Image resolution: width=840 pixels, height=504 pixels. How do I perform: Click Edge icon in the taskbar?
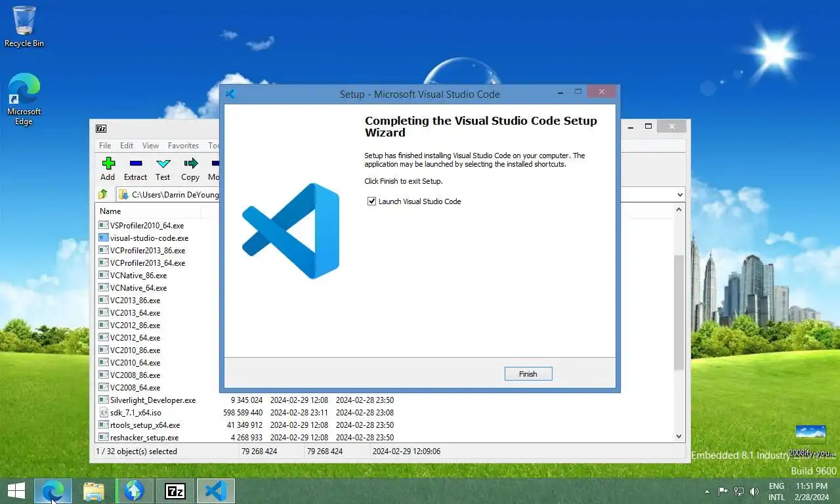tap(53, 491)
